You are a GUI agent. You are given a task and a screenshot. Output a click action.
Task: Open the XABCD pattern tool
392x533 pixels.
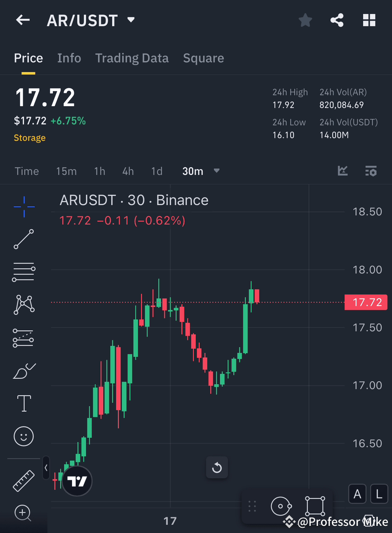click(24, 305)
